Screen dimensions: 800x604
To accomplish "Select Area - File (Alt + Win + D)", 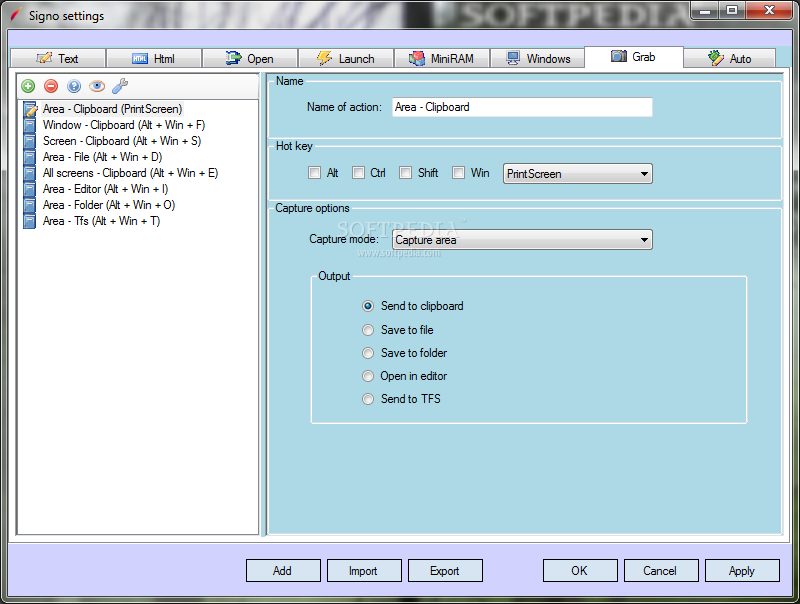I will pos(103,157).
